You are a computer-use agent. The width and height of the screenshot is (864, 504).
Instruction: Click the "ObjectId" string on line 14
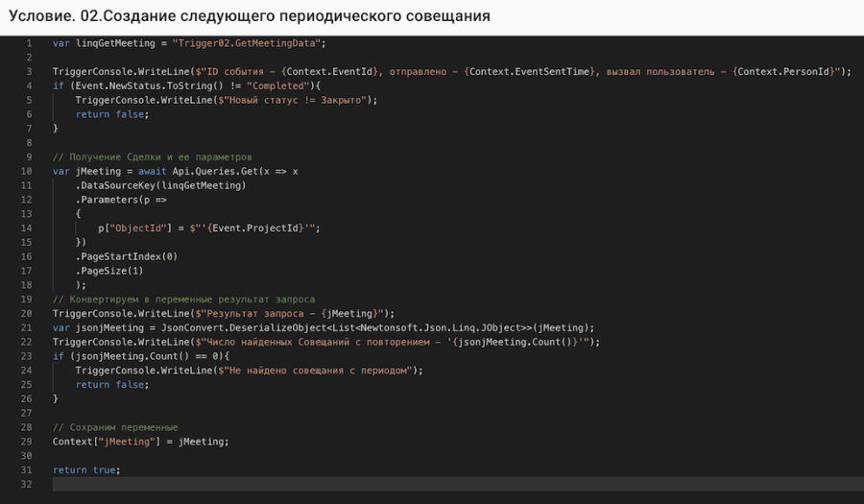click(137, 228)
